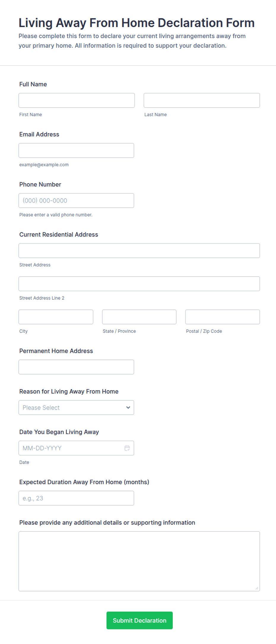Viewport: 276px width, 644px height.
Task: Focus the First Name field
Action: [77, 100]
